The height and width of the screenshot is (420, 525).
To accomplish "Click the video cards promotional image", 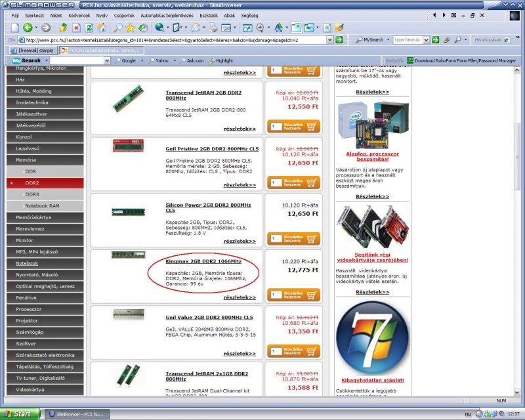I will click(372, 227).
